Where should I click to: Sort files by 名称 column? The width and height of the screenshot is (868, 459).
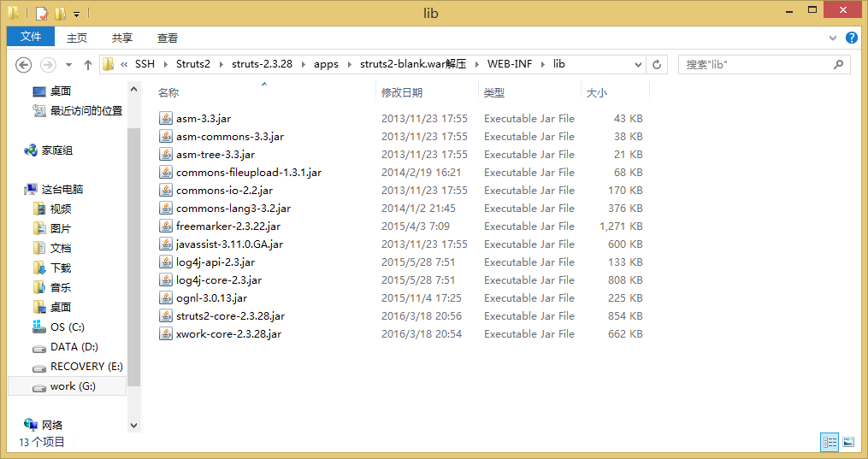168,93
